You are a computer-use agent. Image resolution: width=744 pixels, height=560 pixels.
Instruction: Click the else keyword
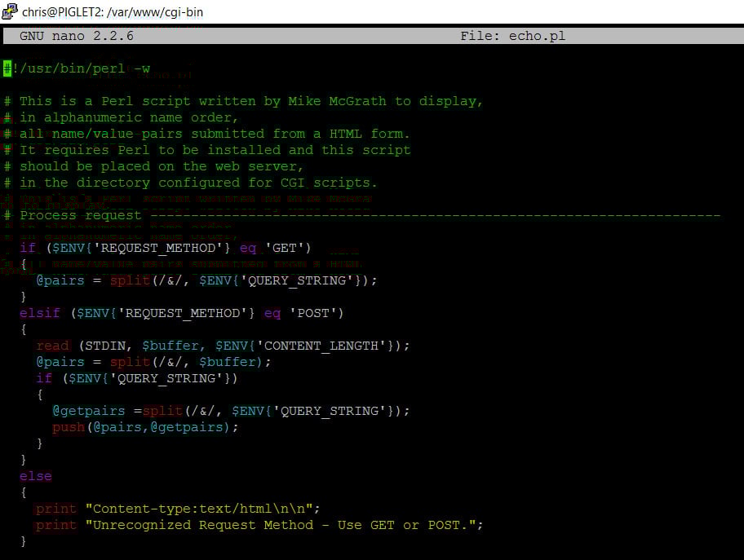(36, 476)
